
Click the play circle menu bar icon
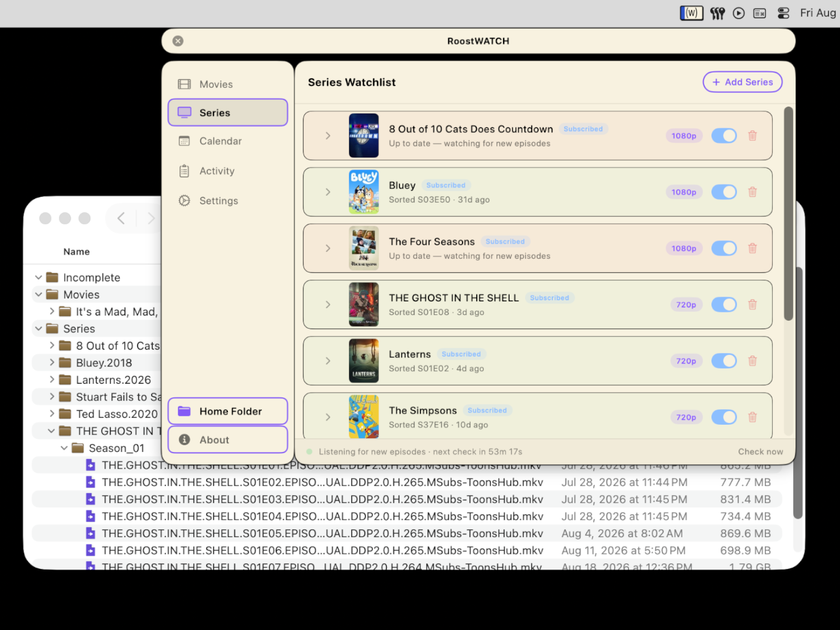[x=739, y=13]
